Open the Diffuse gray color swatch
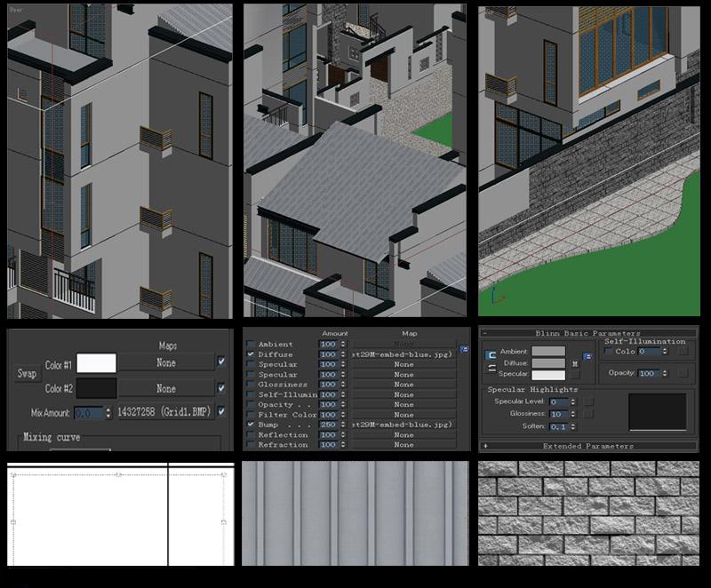The image size is (711, 588). [x=548, y=363]
